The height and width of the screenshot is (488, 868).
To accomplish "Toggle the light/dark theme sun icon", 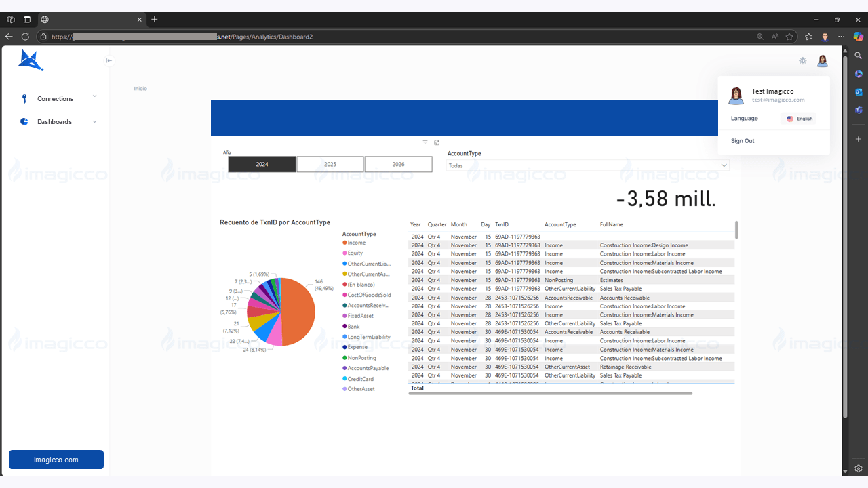I will click(803, 61).
